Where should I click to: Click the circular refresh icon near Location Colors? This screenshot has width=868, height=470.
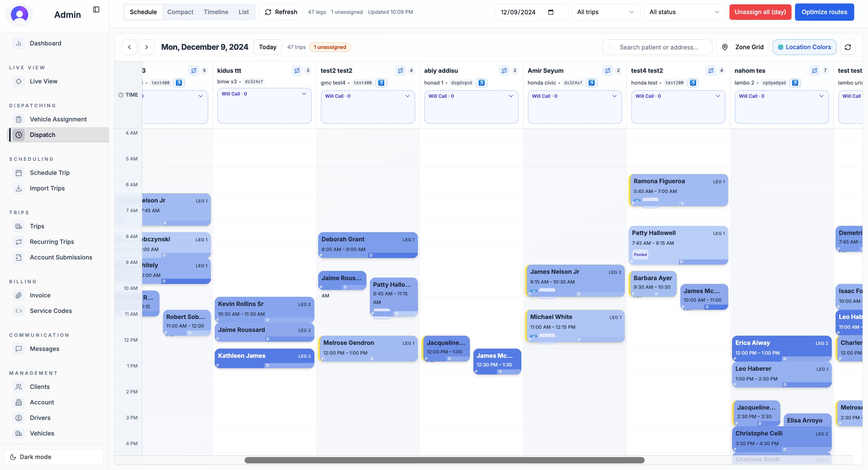(x=848, y=47)
